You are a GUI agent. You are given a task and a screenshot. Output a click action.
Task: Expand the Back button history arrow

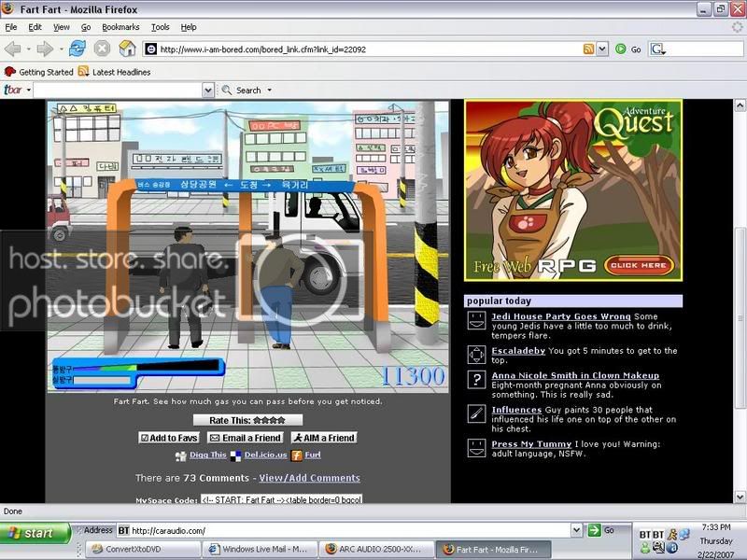(x=29, y=49)
